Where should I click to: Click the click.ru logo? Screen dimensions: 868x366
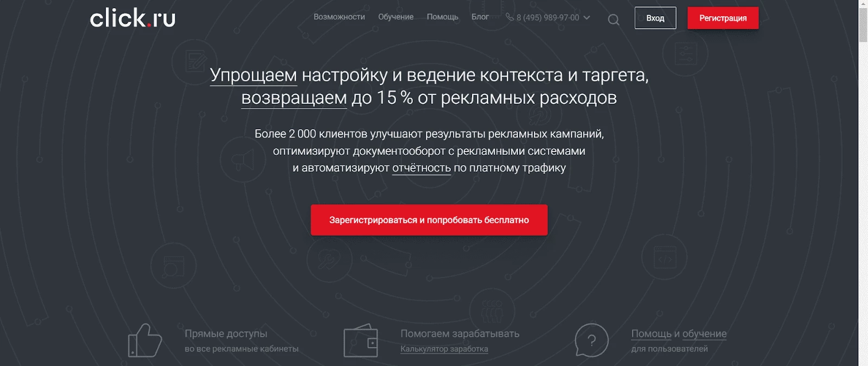(133, 18)
